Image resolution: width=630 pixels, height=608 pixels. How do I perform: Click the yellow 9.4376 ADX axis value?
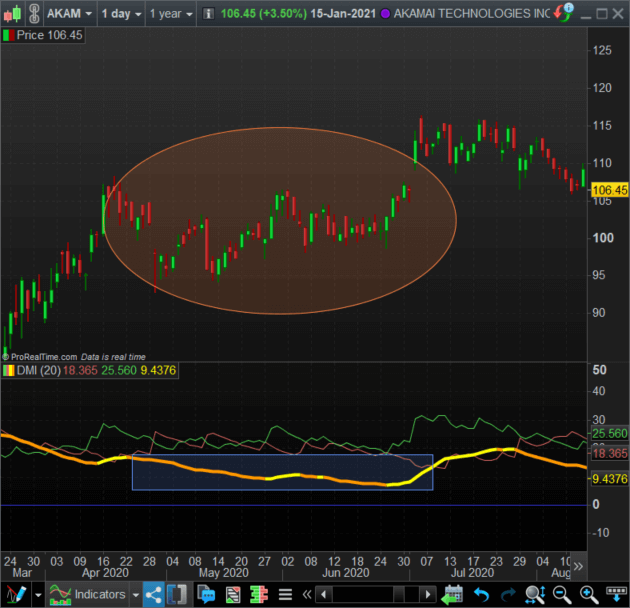pos(610,479)
